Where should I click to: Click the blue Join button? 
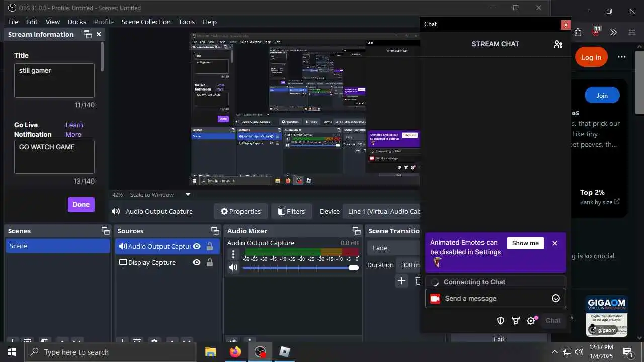click(602, 96)
